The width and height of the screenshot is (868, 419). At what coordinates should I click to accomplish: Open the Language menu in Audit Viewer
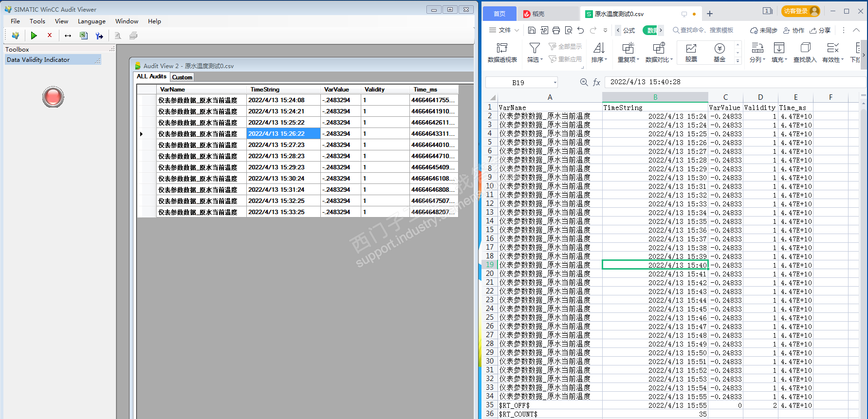tap(92, 21)
